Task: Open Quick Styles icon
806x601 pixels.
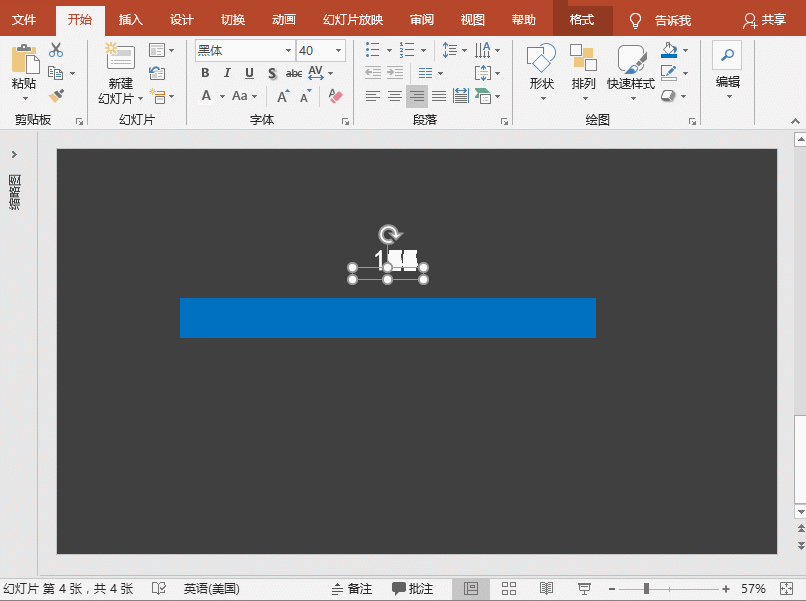Action: [631, 59]
